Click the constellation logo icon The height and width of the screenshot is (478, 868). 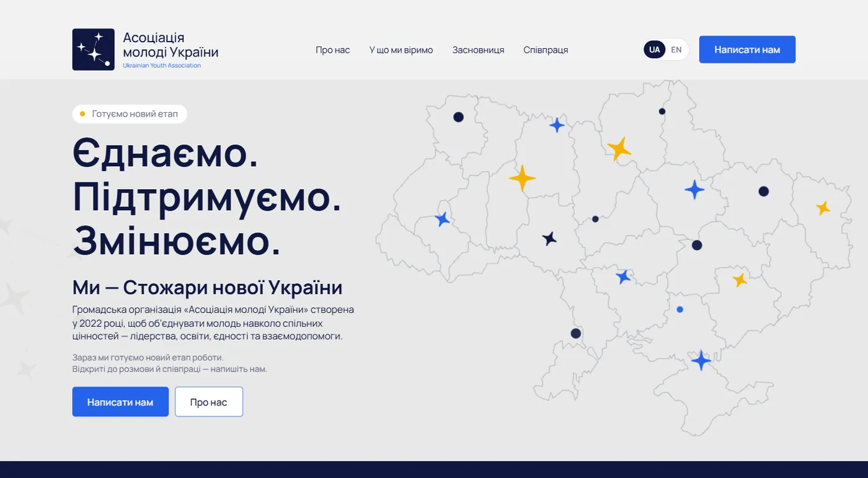click(x=93, y=50)
